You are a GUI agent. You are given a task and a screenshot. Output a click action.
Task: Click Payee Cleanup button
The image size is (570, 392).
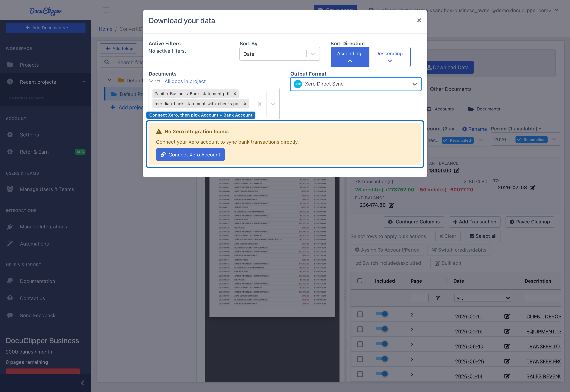click(530, 222)
